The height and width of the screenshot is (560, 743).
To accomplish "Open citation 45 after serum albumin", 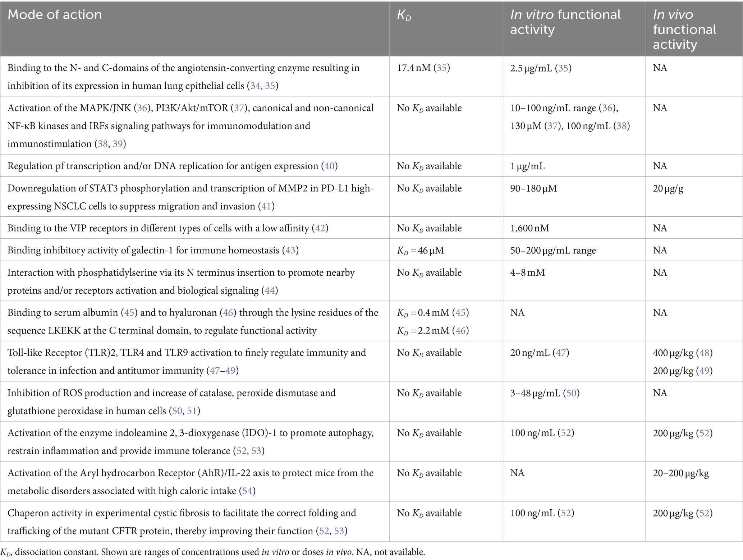I will 129,313.
